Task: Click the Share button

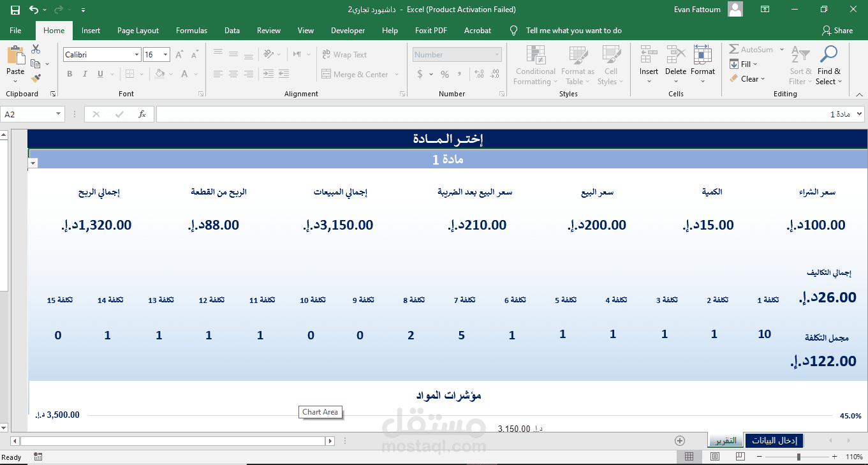Action: click(837, 31)
